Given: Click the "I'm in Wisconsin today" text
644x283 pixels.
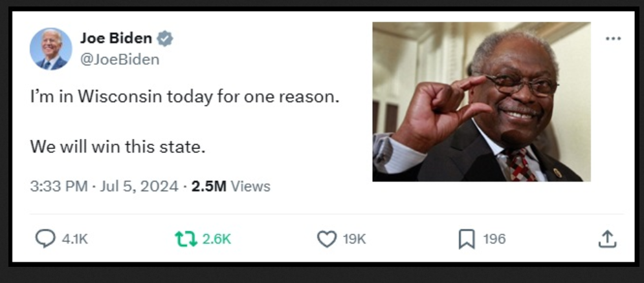Looking at the screenshot, I should click(x=184, y=99).
